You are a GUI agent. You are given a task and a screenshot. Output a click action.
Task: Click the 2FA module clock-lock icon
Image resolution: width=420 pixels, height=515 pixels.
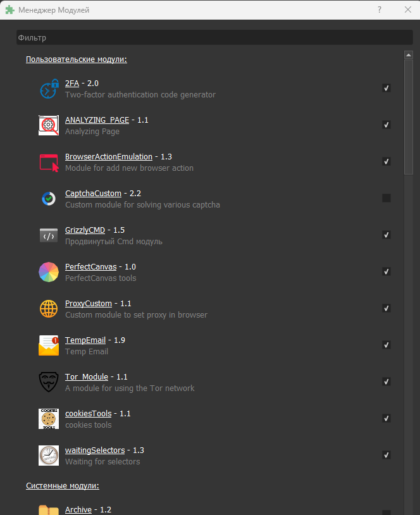(x=49, y=89)
